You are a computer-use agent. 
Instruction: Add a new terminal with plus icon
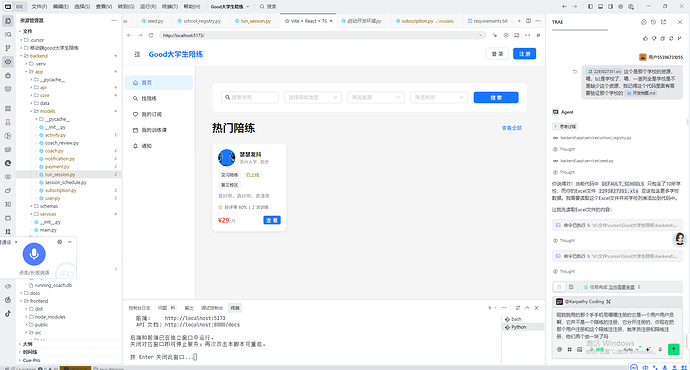click(x=489, y=308)
